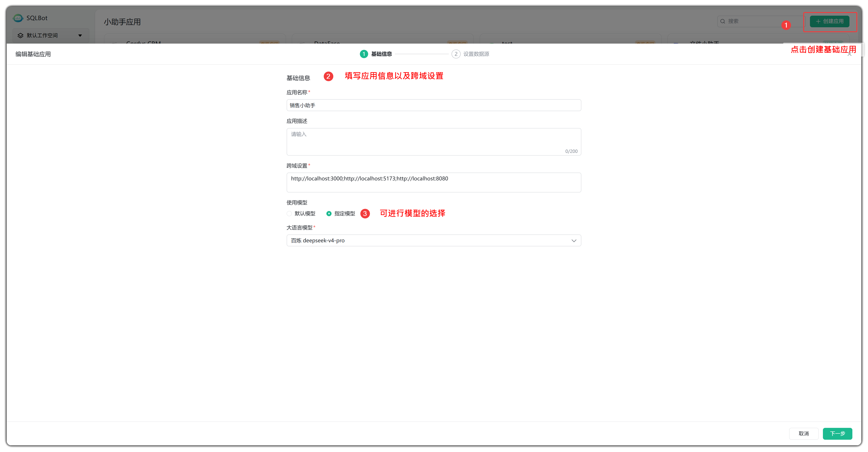Click the 下一步 button
Image resolution: width=868 pixels, height=452 pixels.
837,433
